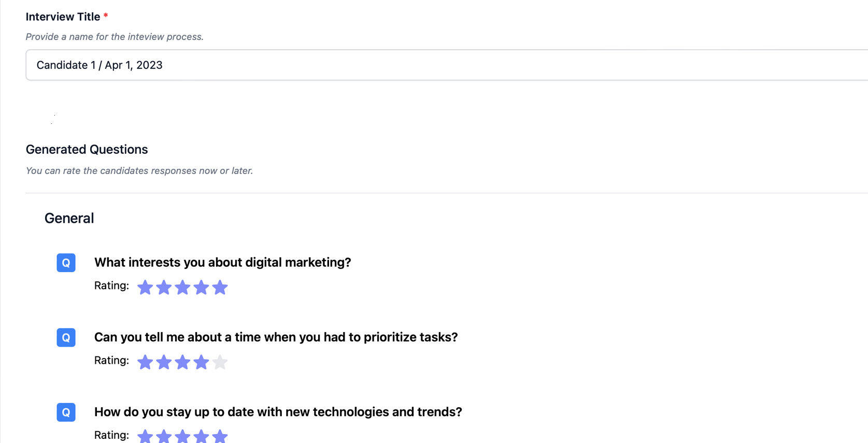This screenshot has height=443, width=868.
Task: Toggle the first star of the technologies rating
Action: 145,436
